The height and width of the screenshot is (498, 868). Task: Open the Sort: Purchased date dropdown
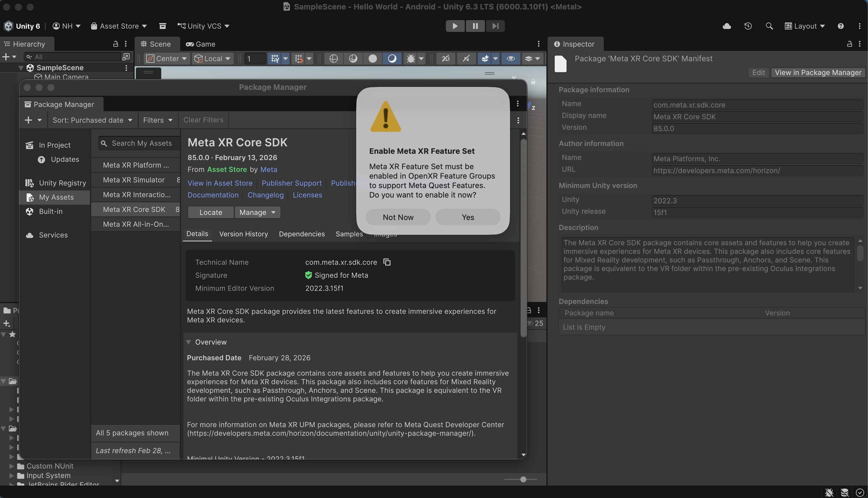[x=92, y=120]
